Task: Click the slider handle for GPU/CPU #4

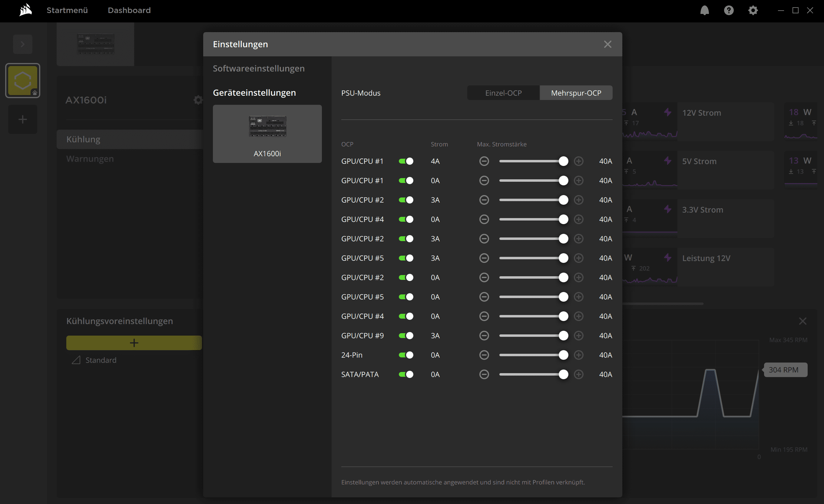Action: [x=563, y=219]
